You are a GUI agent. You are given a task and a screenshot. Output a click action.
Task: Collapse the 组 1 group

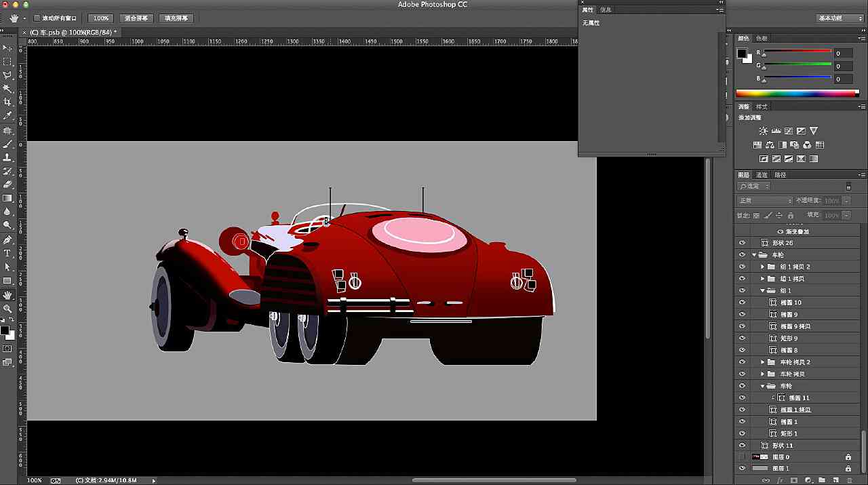point(763,290)
